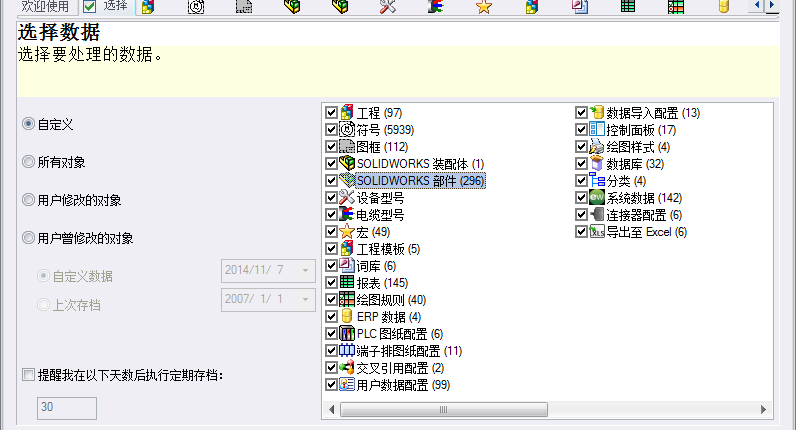
Task: Open the 2014/11/7 date dropdown
Action: [x=306, y=270]
